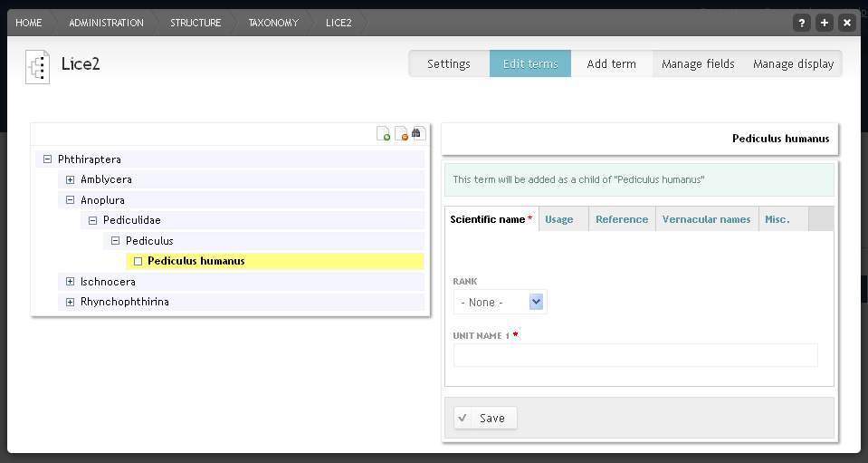This screenshot has width=868, height=463.
Task: Click the Save button
Action: click(485, 418)
